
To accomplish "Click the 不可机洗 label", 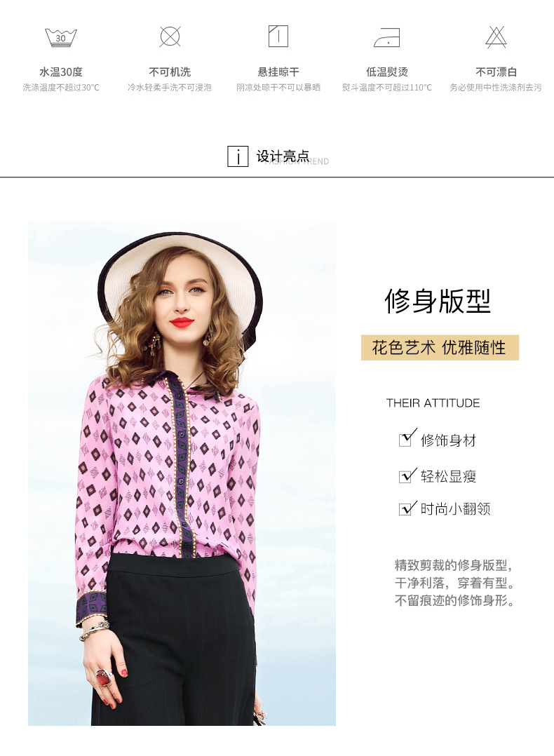I will pos(170,72).
